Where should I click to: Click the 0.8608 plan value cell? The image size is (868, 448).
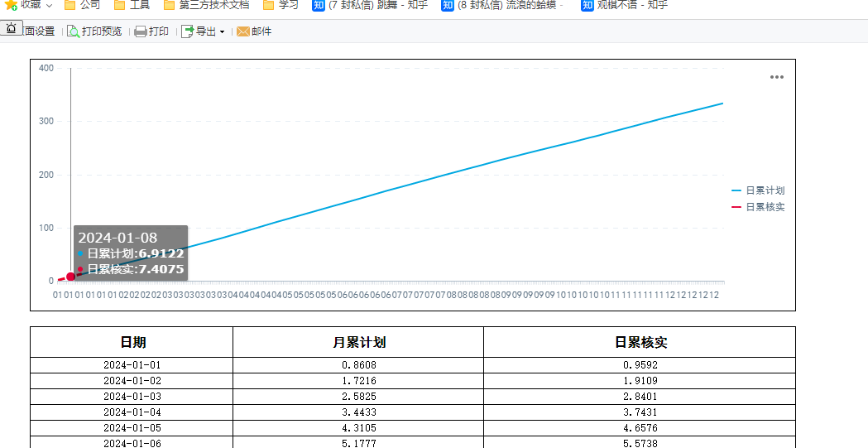358,365
